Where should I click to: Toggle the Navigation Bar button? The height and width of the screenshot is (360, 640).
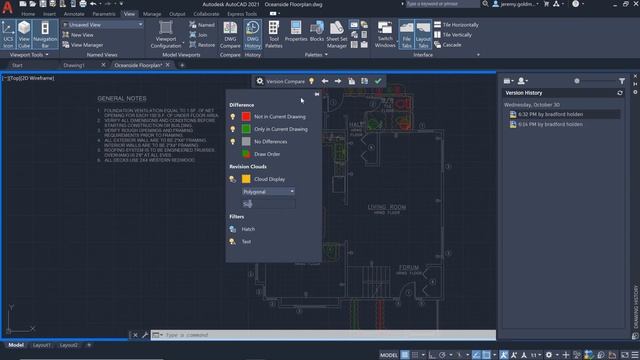pos(45,34)
